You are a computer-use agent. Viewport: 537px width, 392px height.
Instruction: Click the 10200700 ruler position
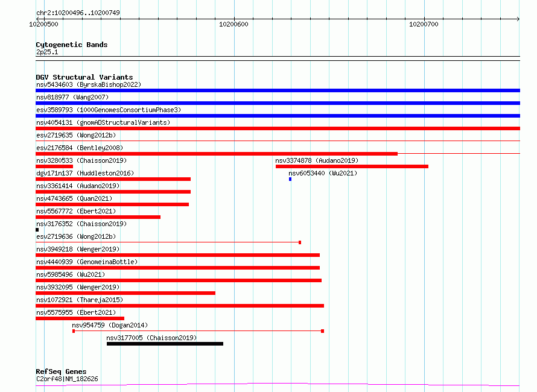click(x=424, y=24)
